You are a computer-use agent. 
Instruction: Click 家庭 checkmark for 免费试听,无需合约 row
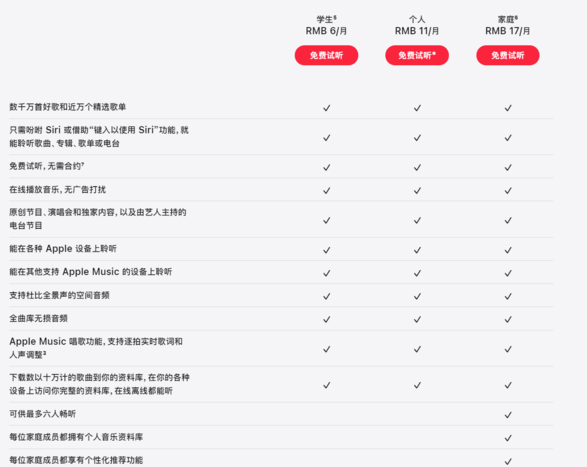pyautogui.click(x=508, y=167)
